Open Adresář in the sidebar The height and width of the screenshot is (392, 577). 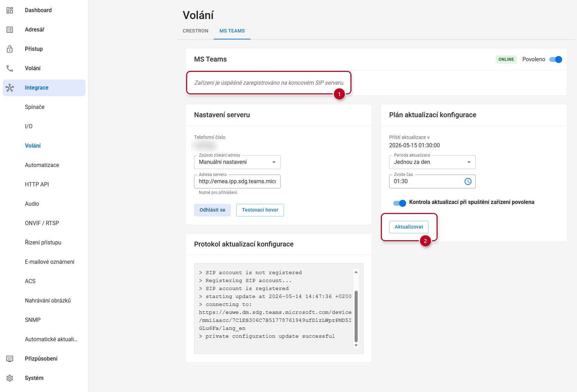(x=44, y=30)
